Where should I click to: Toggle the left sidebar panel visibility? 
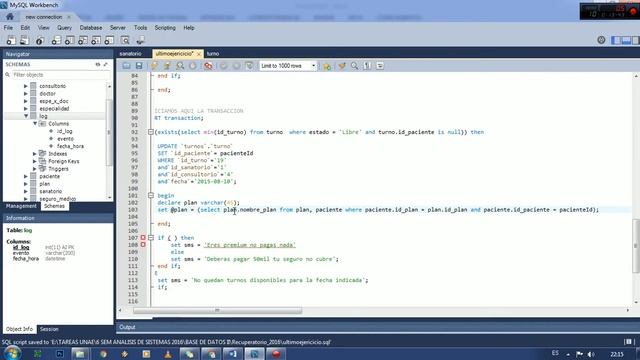point(616,40)
